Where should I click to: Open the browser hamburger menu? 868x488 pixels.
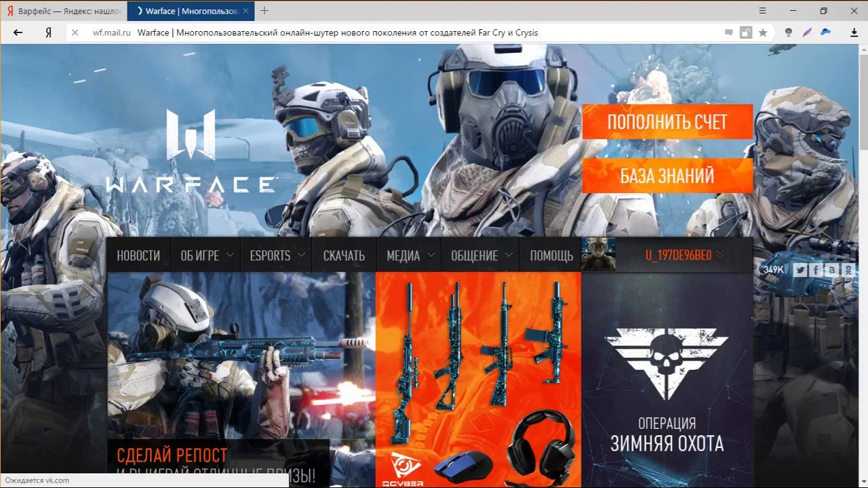click(763, 11)
